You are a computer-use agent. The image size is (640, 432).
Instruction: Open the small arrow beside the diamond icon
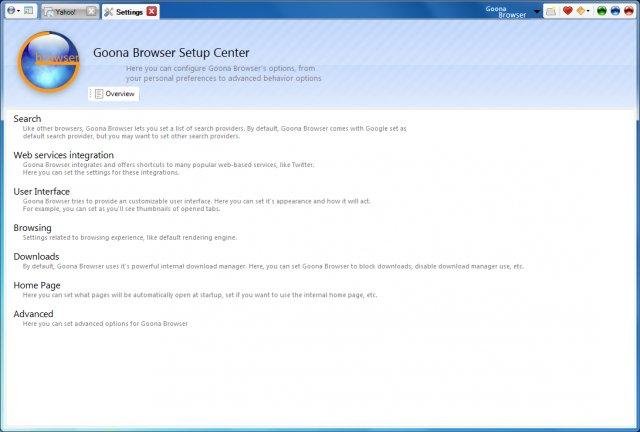click(x=588, y=11)
